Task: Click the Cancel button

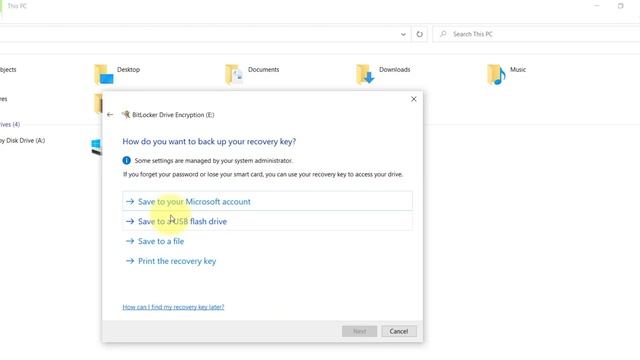Action: click(x=399, y=331)
